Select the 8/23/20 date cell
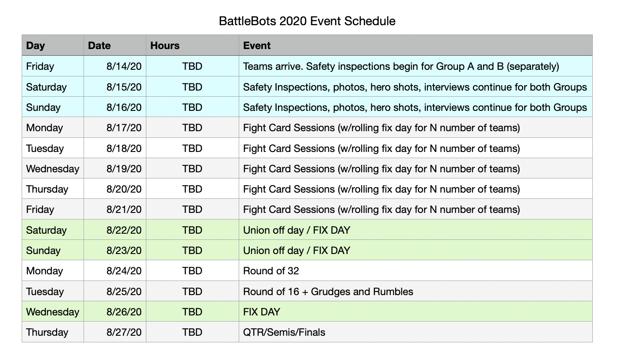The height and width of the screenshot is (364, 618). point(115,250)
